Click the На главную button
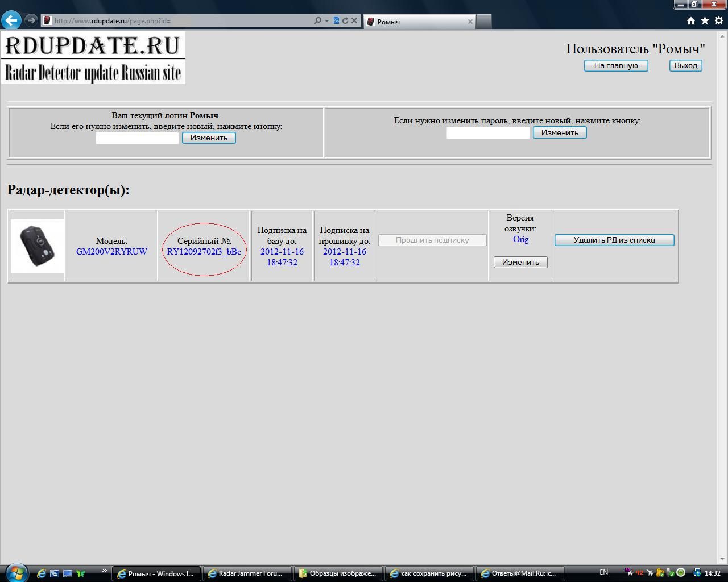The height and width of the screenshot is (582, 728). coord(616,66)
